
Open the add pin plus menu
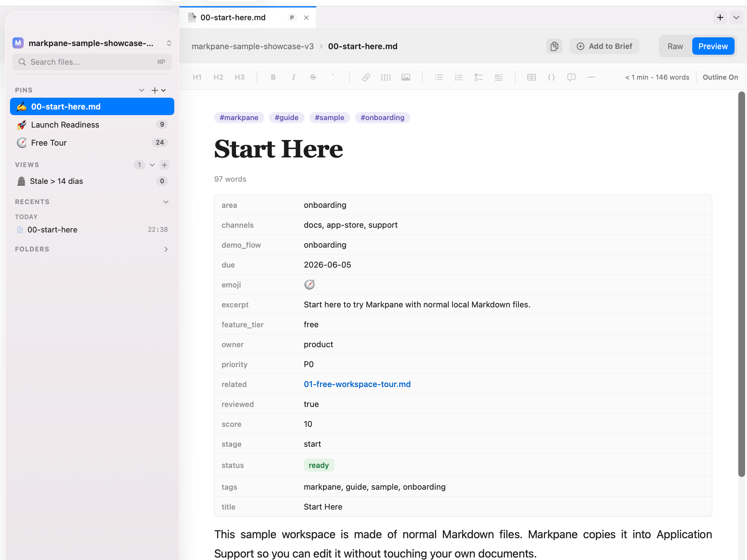[x=158, y=90]
